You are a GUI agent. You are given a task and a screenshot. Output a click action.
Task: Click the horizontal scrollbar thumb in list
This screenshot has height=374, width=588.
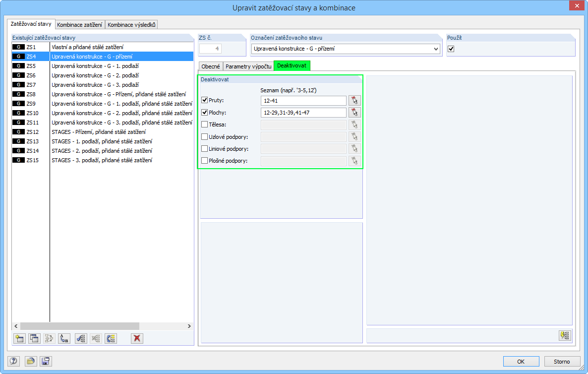click(x=79, y=326)
